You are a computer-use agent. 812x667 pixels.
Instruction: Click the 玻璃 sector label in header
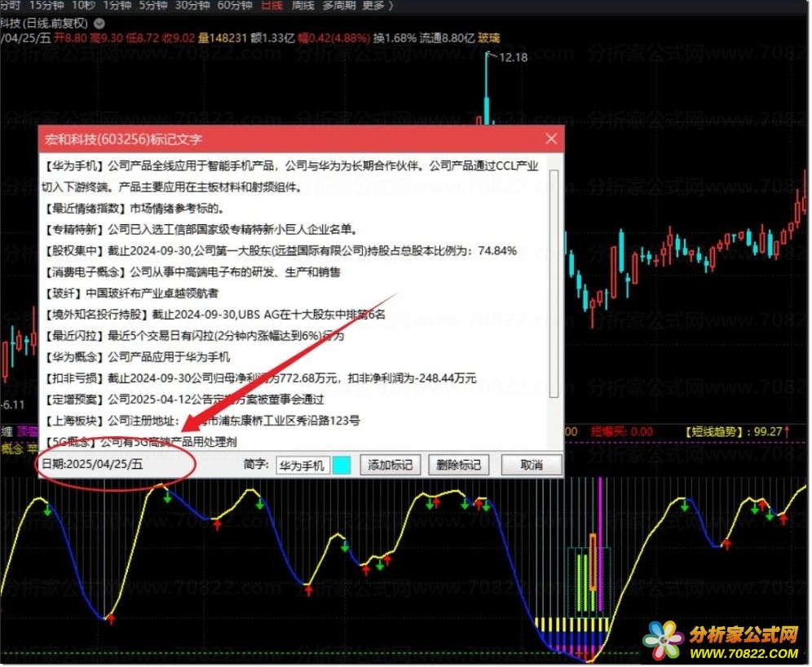point(489,38)
